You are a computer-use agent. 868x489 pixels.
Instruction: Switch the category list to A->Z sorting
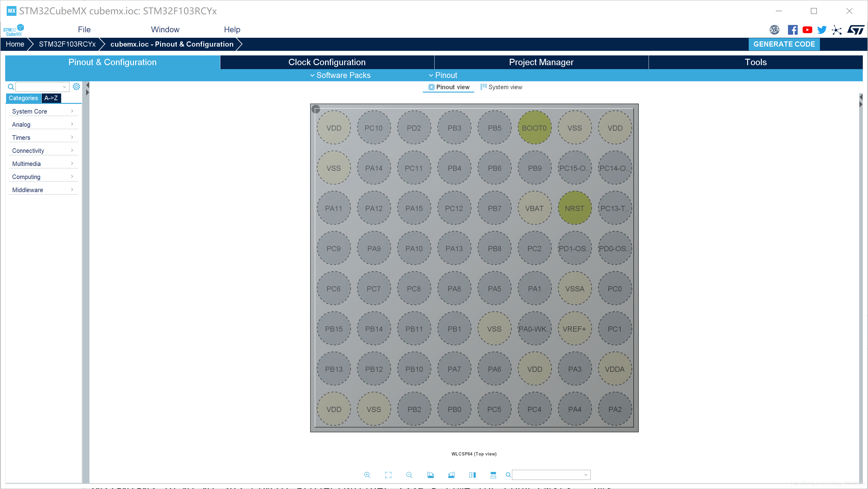[51, 98]
